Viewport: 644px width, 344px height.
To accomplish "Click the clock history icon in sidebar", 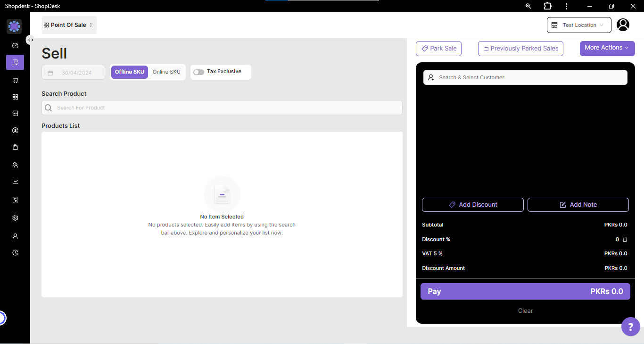I will point(15,253).
